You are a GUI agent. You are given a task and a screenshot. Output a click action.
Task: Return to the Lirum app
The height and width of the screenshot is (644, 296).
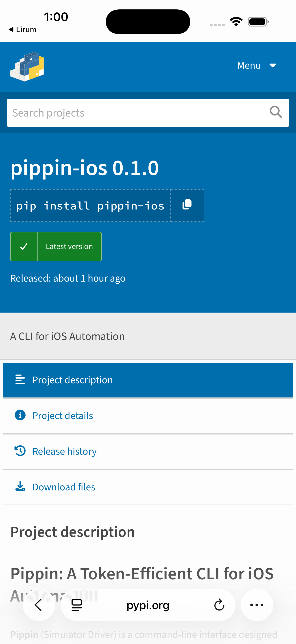(22, 29)
